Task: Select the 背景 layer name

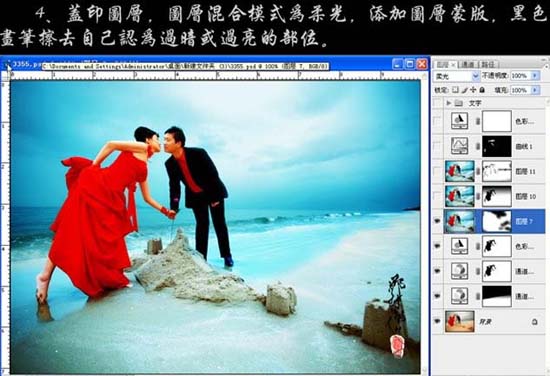Action: point(485,321)
